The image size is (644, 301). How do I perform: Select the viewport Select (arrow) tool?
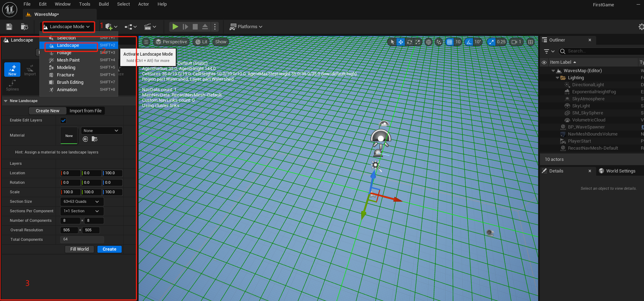392,42
